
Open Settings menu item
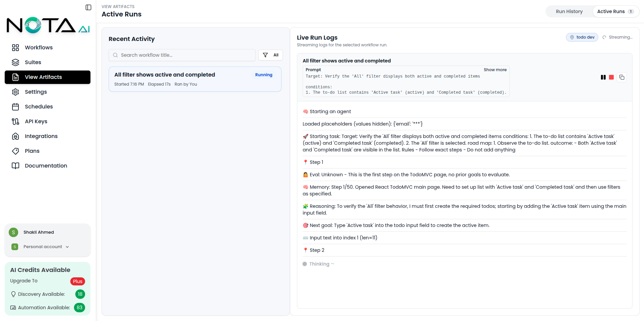(x=36, y=92)
